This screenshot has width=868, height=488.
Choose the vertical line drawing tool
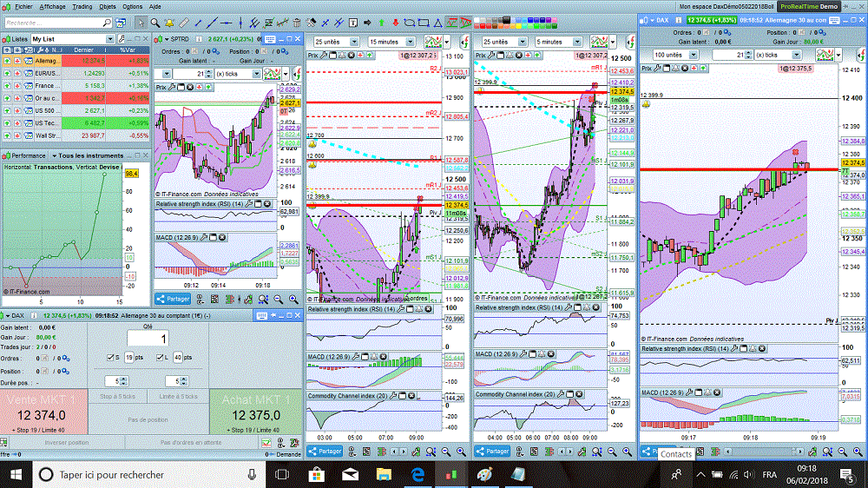coord(240,23)
